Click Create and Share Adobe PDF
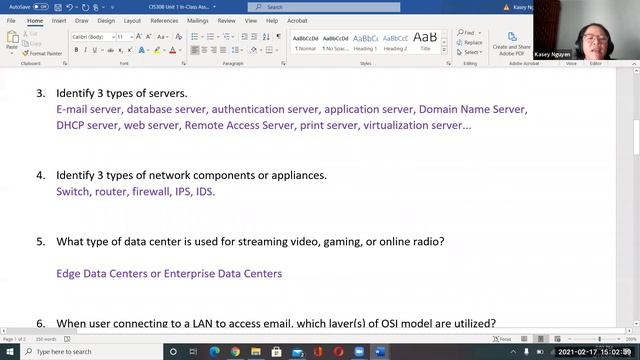This screenshot has height=360, width=640. (511, 44)
